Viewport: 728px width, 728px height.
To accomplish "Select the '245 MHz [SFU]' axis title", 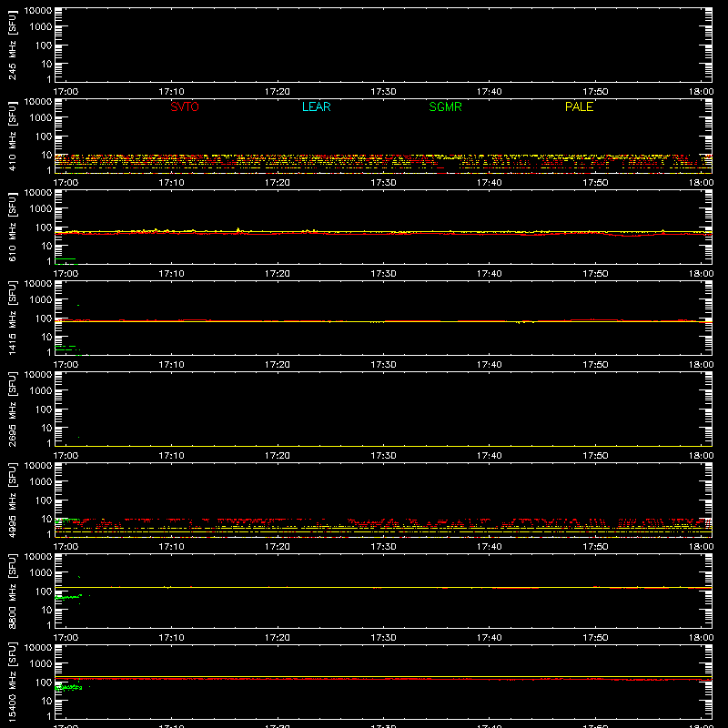I will point(12,45).
